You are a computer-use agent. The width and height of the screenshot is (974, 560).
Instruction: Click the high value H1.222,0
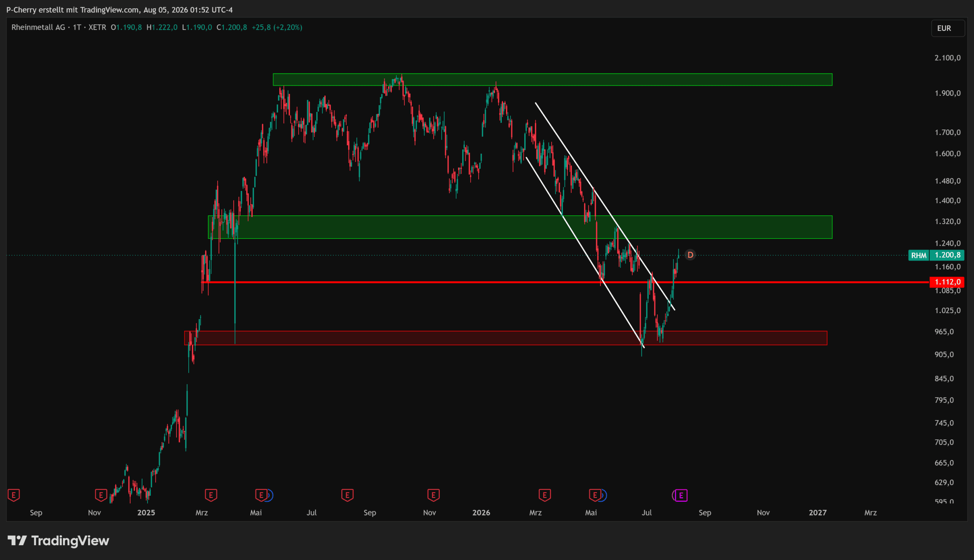(162, 27)
